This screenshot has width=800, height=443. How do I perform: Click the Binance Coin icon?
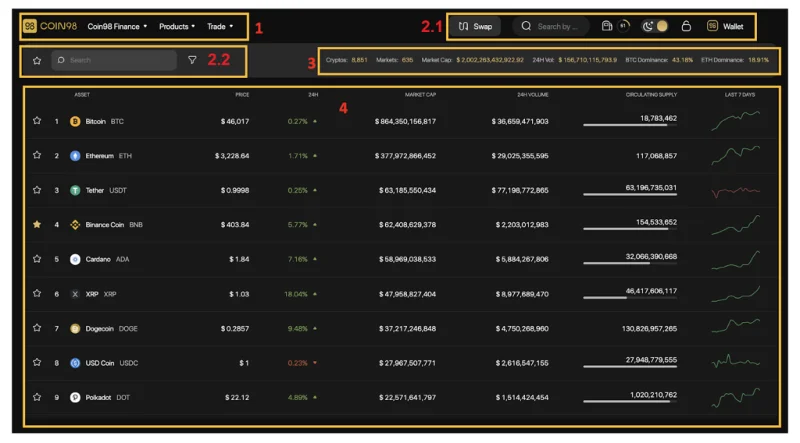click(x=75, y=225)
